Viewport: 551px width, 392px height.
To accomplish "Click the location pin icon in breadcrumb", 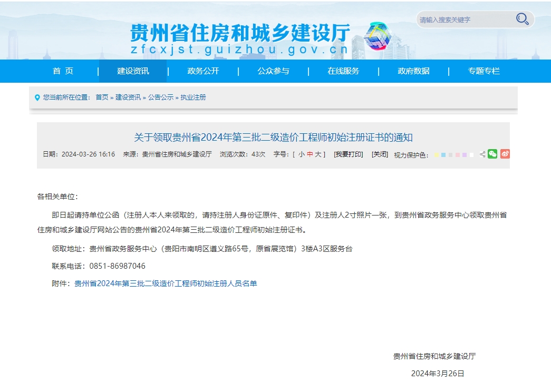I will click(x=37, y=97).
